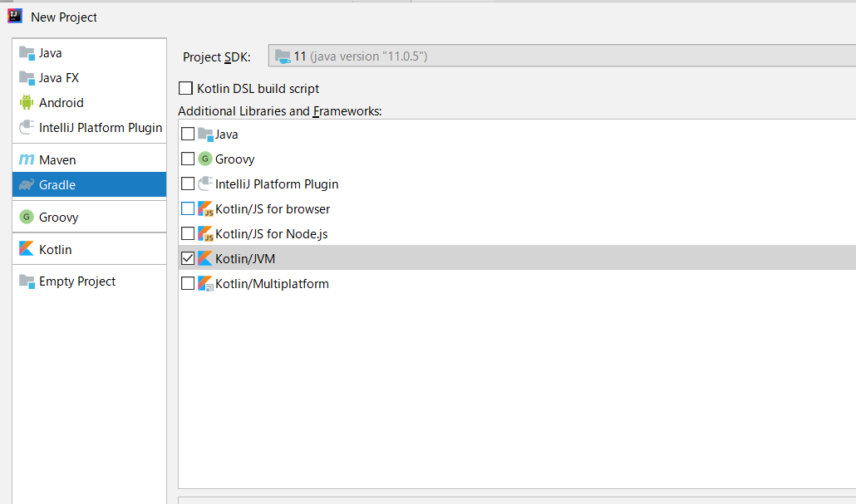The image size is (856, 504).
Task: Open the Project SDK dropdown
Action: coord(562,56)
